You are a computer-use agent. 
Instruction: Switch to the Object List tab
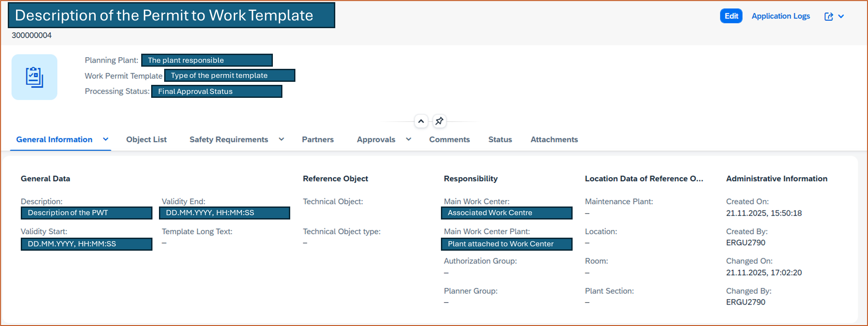point(146,139)
